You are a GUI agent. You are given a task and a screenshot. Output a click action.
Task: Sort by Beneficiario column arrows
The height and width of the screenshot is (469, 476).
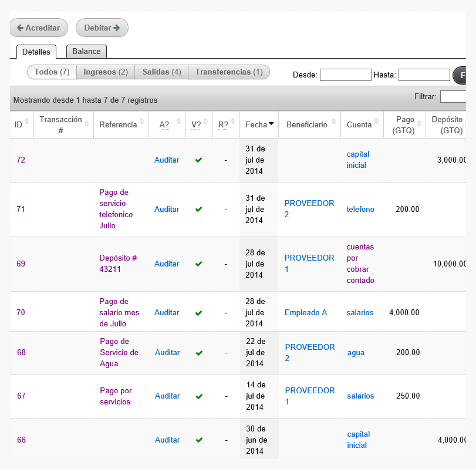pyautogui.click(x=333, y=122)
